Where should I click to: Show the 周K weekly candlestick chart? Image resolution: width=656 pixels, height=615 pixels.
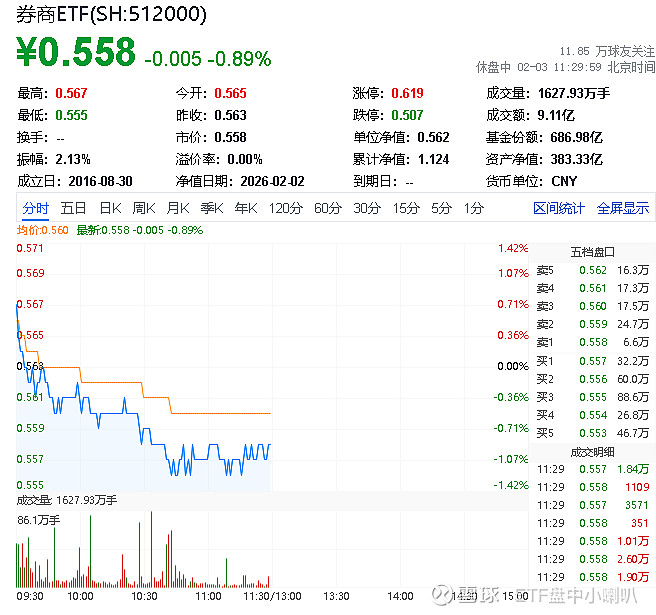pos(144,208)
